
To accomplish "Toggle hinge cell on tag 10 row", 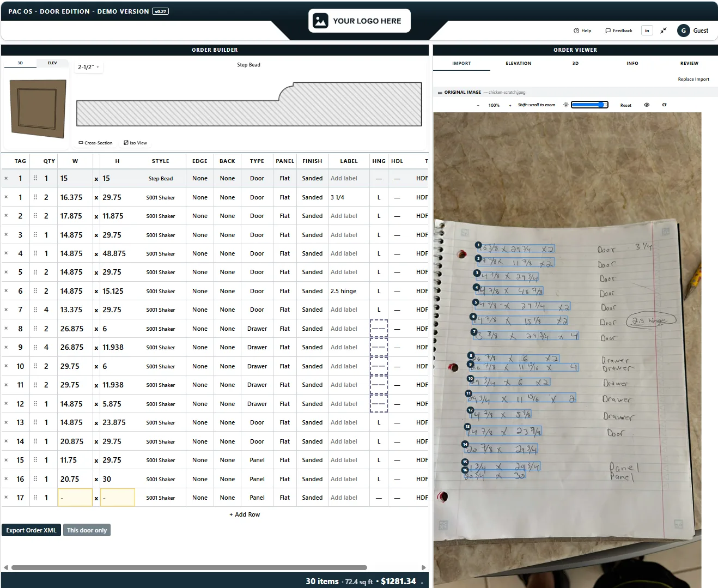I will click(379, 366).
